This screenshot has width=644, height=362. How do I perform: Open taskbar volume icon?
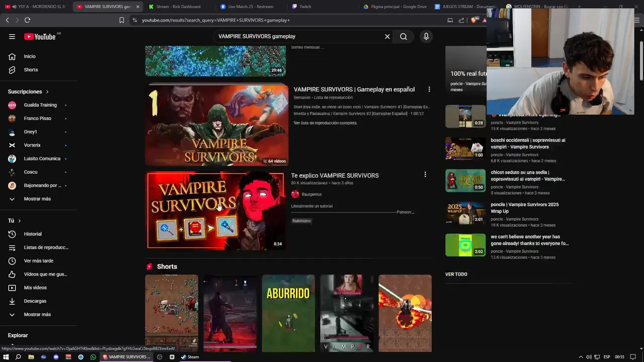[589, 357]
